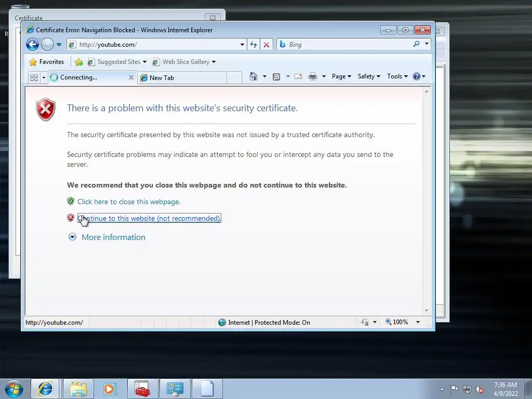Click the blue Help question mark icon

coord(417,76)
